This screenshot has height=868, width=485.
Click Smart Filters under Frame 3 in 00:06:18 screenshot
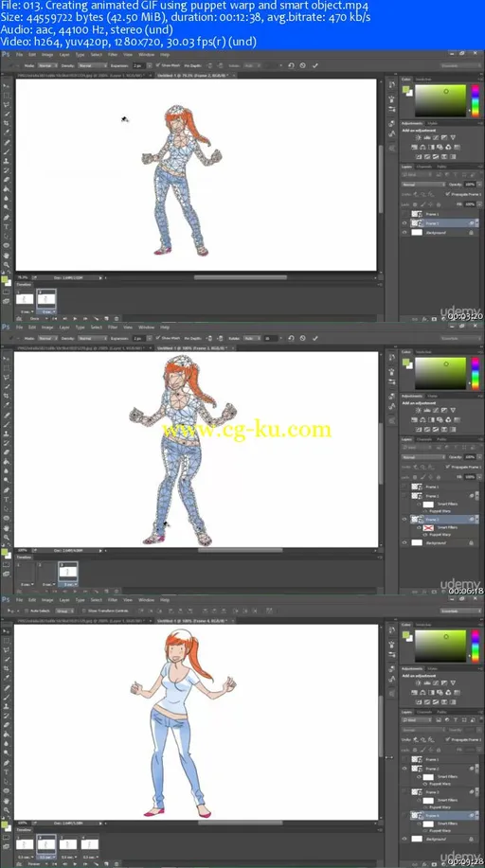click(x=447, y=528)
